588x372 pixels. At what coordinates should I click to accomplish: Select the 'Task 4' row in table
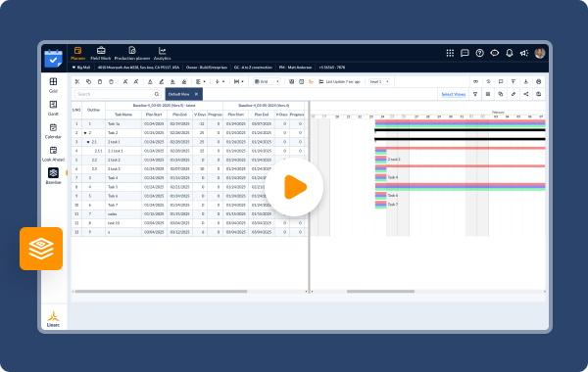(x=189, y=178)
